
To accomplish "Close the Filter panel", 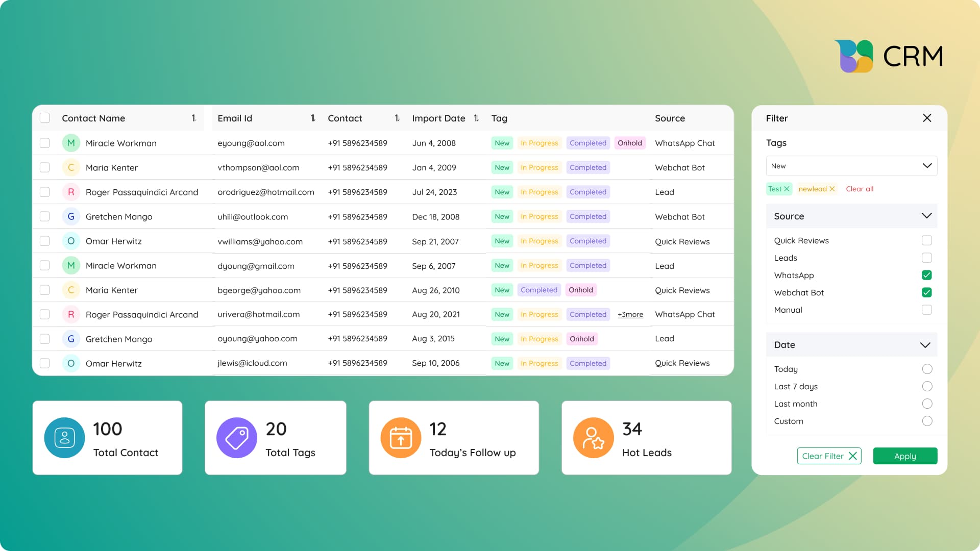I will (927, 118).
